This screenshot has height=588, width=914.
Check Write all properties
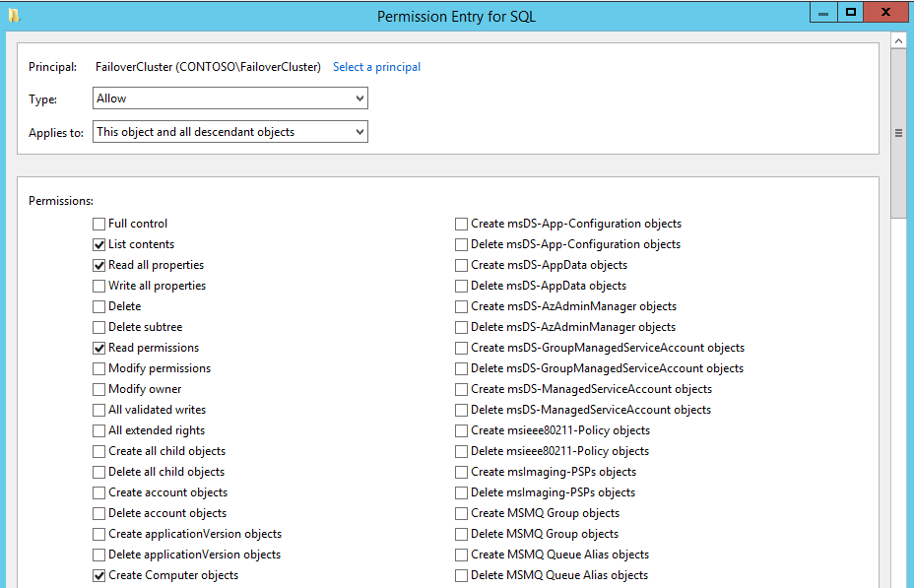coord(99,287)
